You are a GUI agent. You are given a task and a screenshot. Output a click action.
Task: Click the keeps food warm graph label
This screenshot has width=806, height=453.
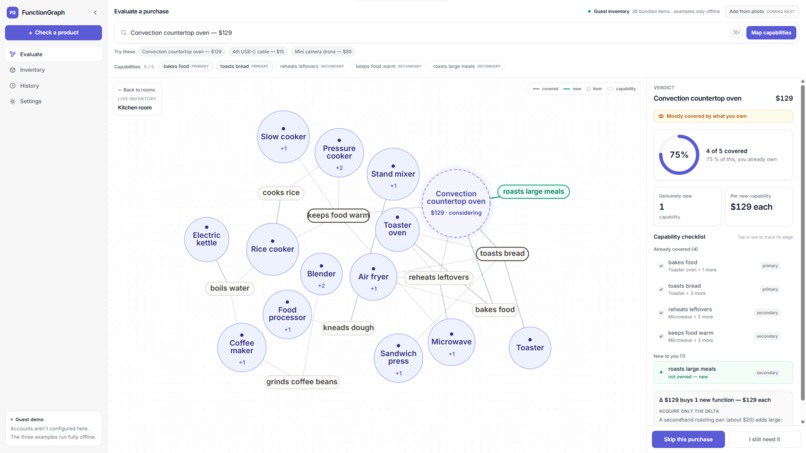point(338,215)
